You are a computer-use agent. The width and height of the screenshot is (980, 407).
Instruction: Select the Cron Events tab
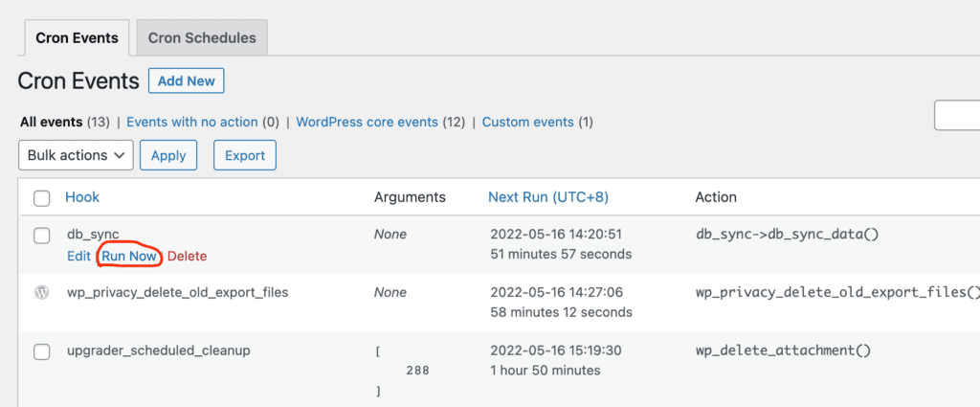point(77,37)
